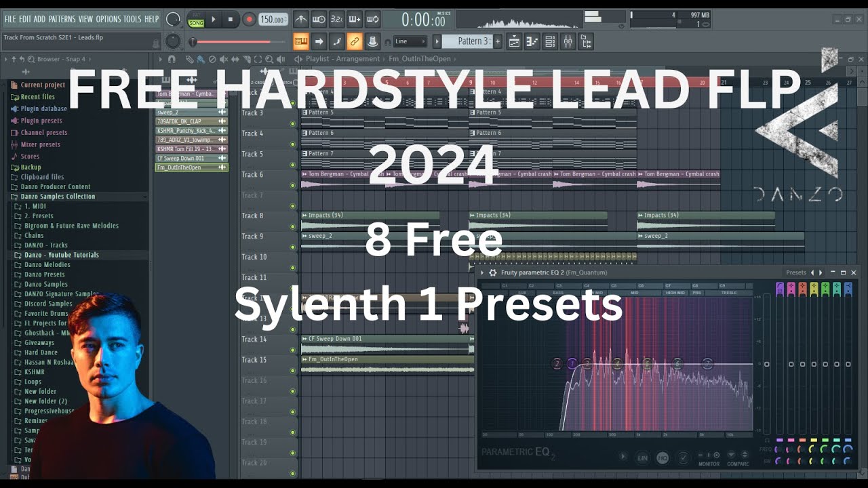Select the playlist Delete tool
This screenshot has width=868, height=488.
[x=212, y=60]
